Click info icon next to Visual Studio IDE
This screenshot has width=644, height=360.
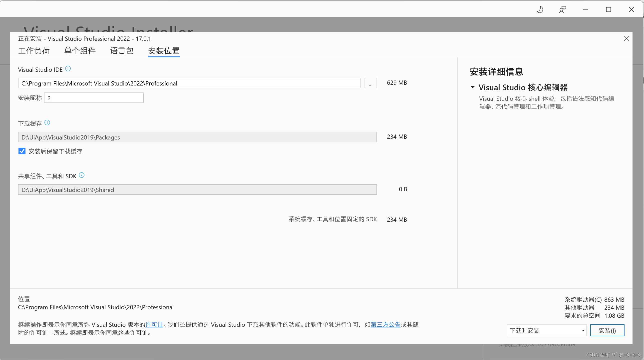[68, 69]
